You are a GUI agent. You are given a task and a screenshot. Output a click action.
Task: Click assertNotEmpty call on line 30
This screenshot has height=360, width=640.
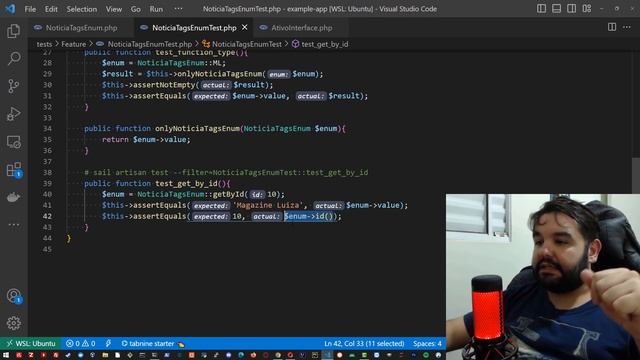(164, 85)
